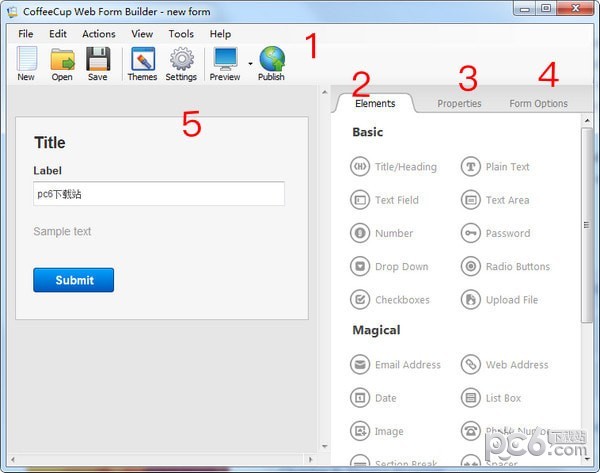This screenshot has height=473, width=600.
Task: Add a Number element
Action: point(382,233)
